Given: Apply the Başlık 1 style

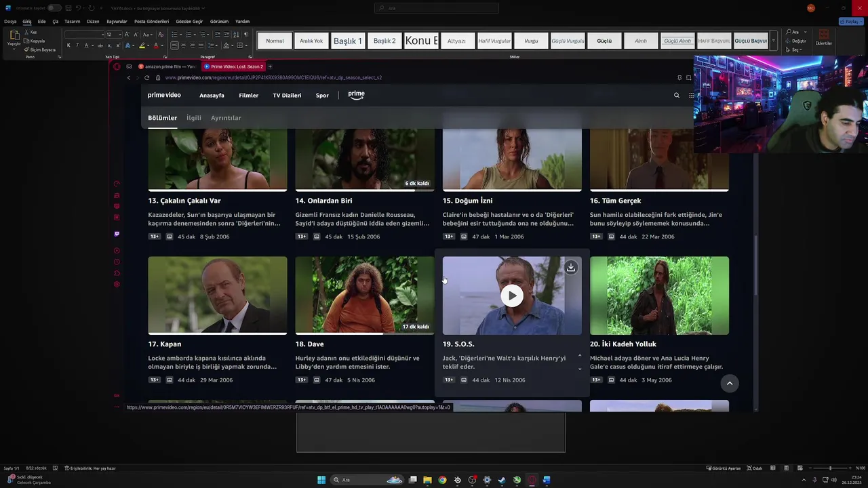Looking at the screenshot, I should point(347,41).
